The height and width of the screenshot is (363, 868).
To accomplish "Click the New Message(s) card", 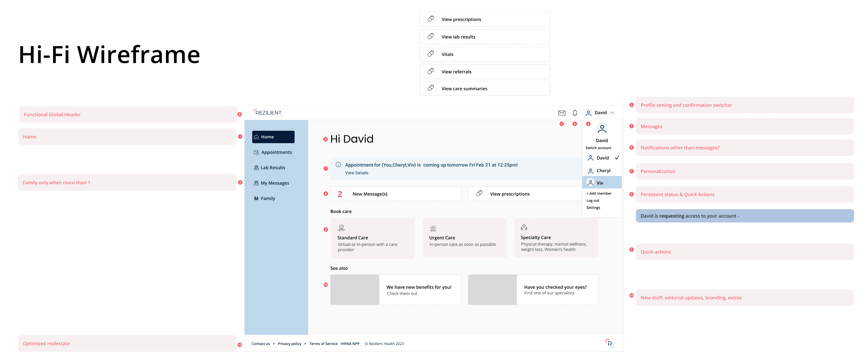I will coord(395,194).
